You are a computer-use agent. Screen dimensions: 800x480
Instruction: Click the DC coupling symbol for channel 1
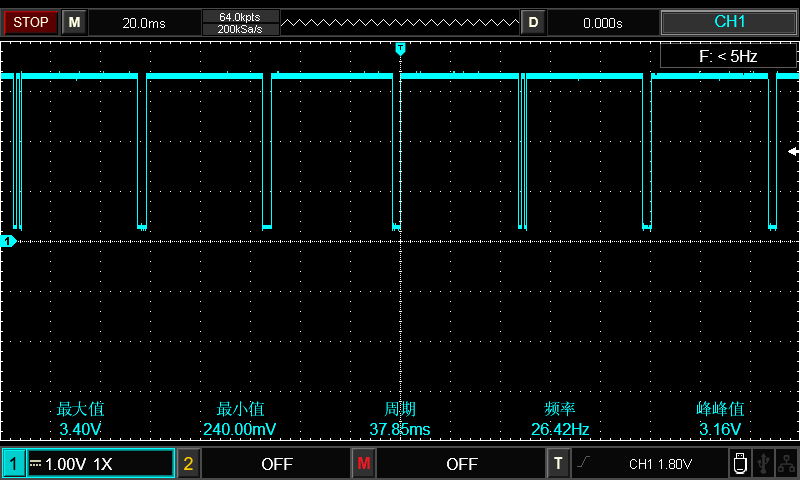(x=35, y=463)
